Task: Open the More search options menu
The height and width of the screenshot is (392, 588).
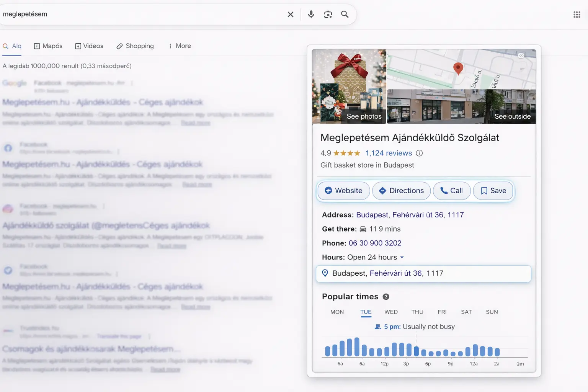Action: [x=179, y=46]
